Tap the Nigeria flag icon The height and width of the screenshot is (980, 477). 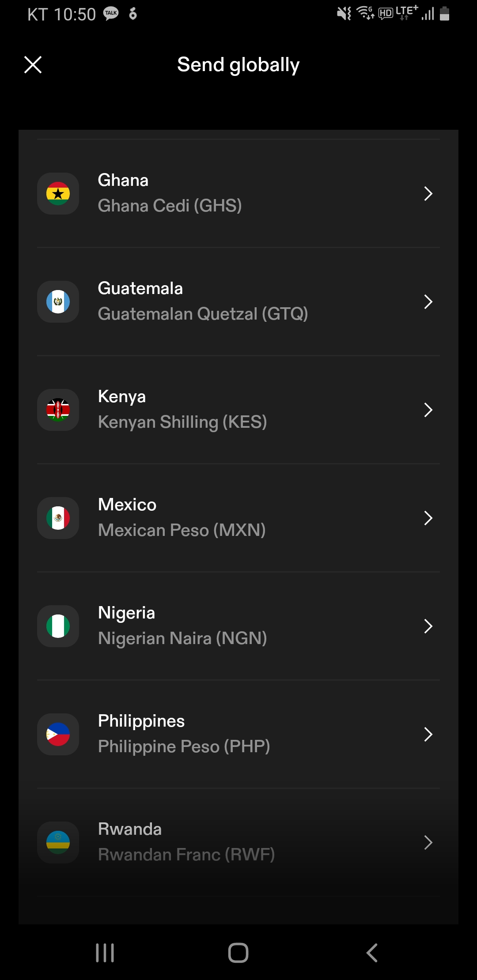tap(58, 626)
